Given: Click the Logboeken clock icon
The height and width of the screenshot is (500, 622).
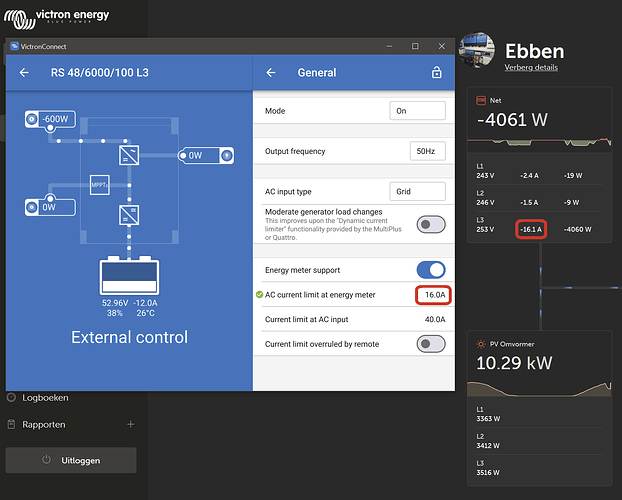Looking at the screenshot, I should 12,397.
